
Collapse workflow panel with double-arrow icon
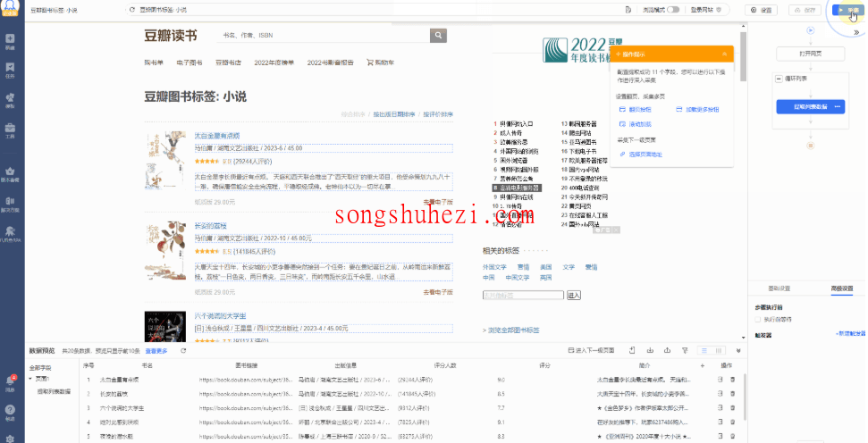[856, 33]
